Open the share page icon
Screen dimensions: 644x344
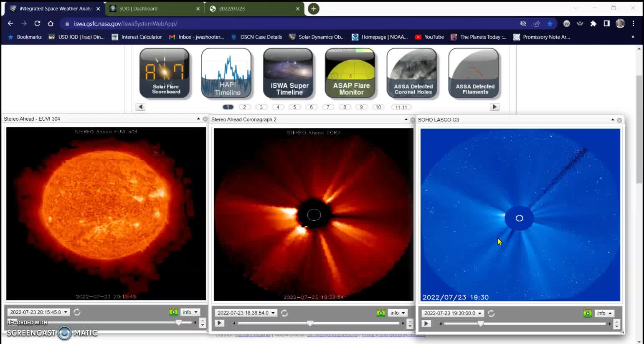pos(537,24)
